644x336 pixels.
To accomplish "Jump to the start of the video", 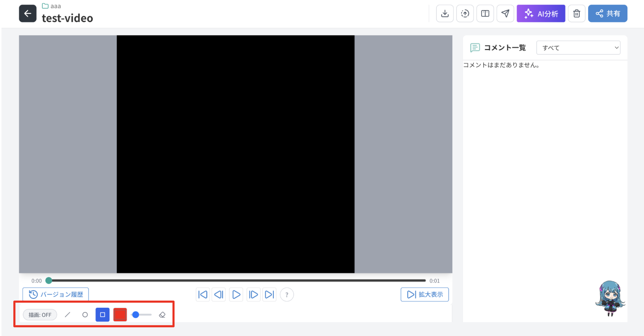I will (203, 295).
